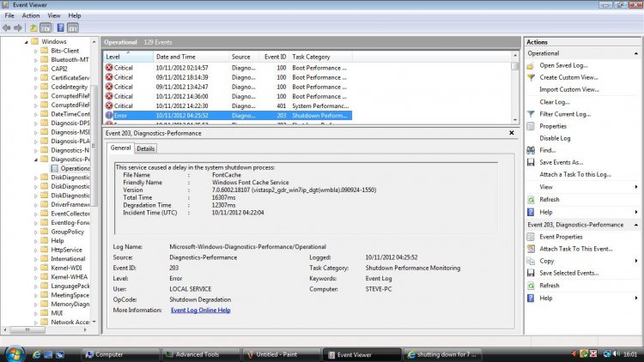The image size is (644, 362).
Task: Sort by Task Category column header
Action: 320,57
